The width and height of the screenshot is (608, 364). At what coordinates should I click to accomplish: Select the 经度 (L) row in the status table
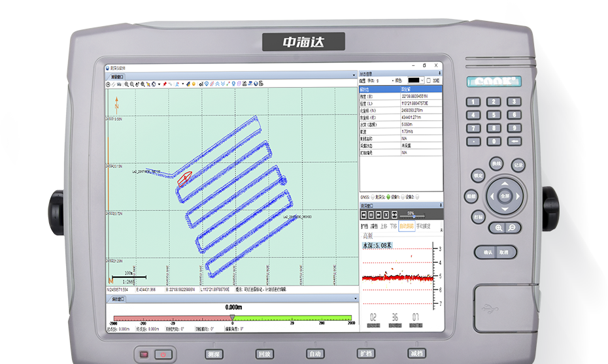pyautogui.click(x=401, y=103)
